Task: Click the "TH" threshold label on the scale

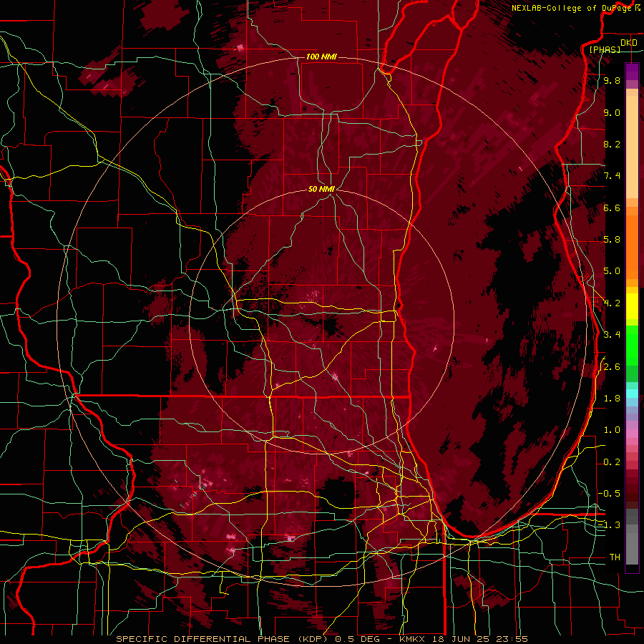Action: (615, 557)
